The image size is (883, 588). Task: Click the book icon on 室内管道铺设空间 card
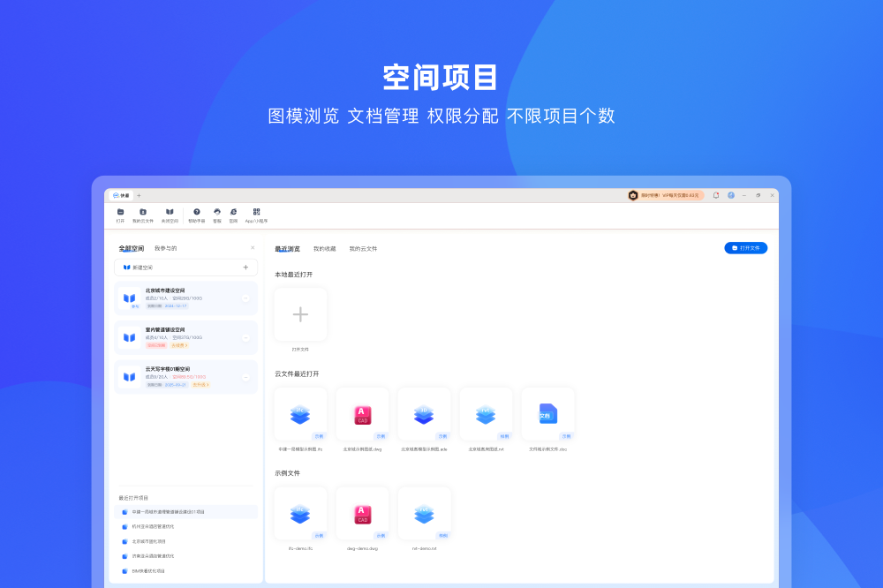coord(130,337)
